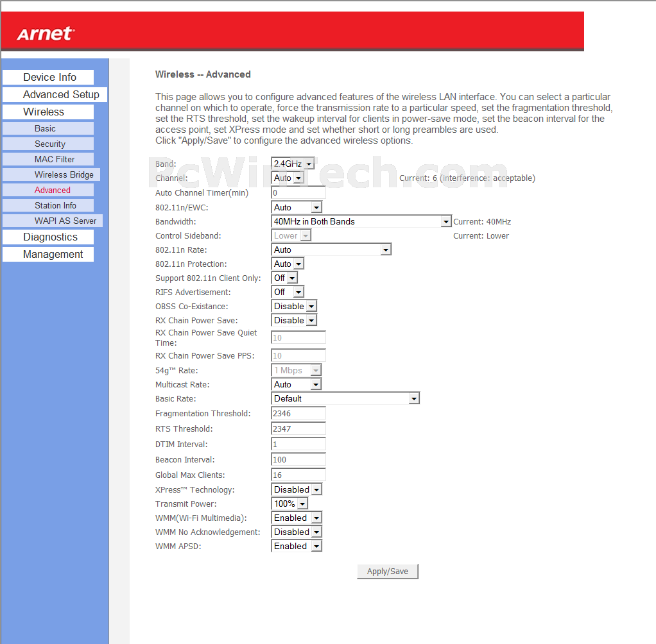Click the RTS Threshold input field
The height and width of the screenshot is (644, 656).
click(298, 428)
